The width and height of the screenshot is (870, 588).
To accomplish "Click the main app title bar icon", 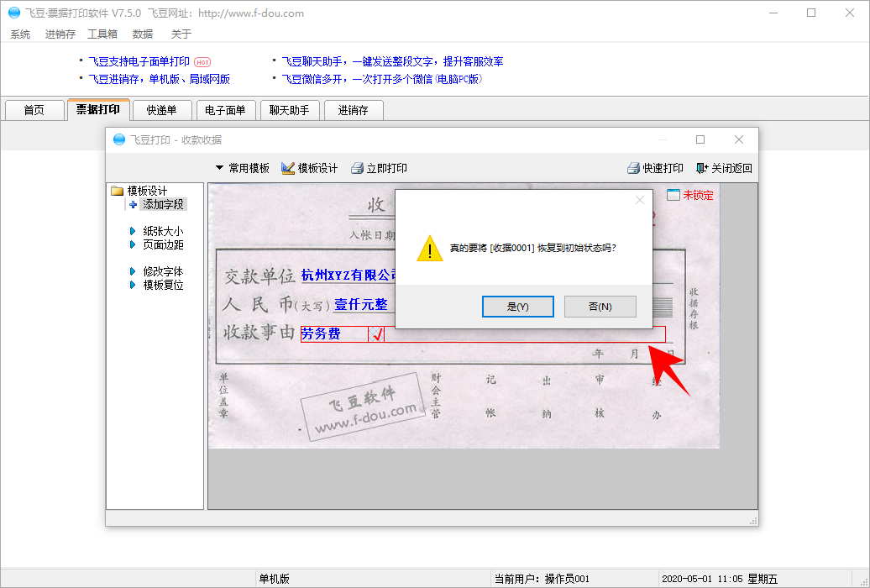I will click(14, 13).
